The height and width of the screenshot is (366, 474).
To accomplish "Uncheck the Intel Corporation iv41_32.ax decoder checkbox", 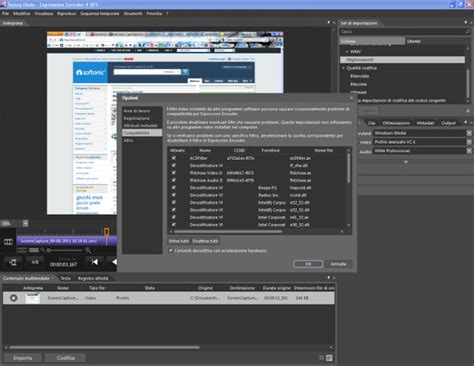I will 174,217.
